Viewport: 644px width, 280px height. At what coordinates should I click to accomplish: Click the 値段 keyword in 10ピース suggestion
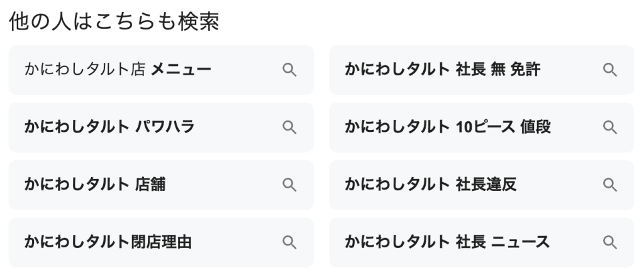[x=536, y=127]
